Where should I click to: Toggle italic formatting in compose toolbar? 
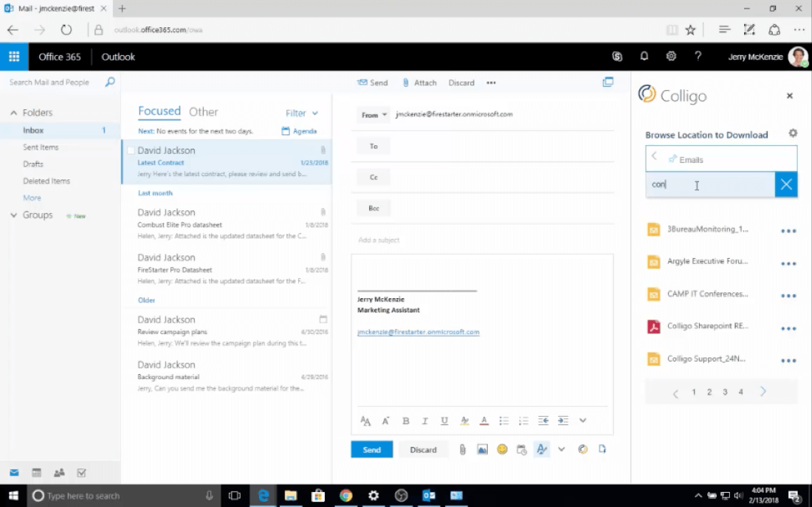425,420
